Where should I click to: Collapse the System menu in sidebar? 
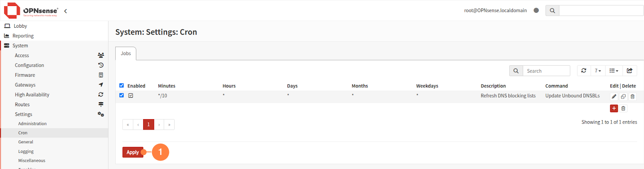[20, 45]
